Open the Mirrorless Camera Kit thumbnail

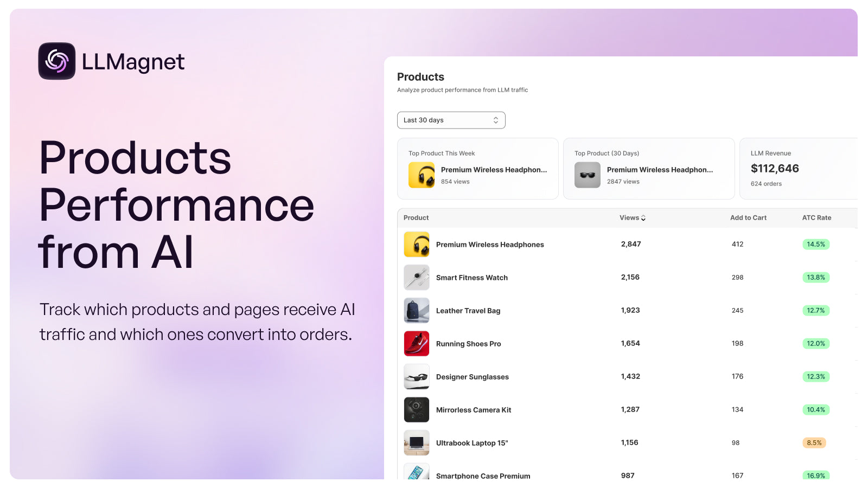click(416, 409)
